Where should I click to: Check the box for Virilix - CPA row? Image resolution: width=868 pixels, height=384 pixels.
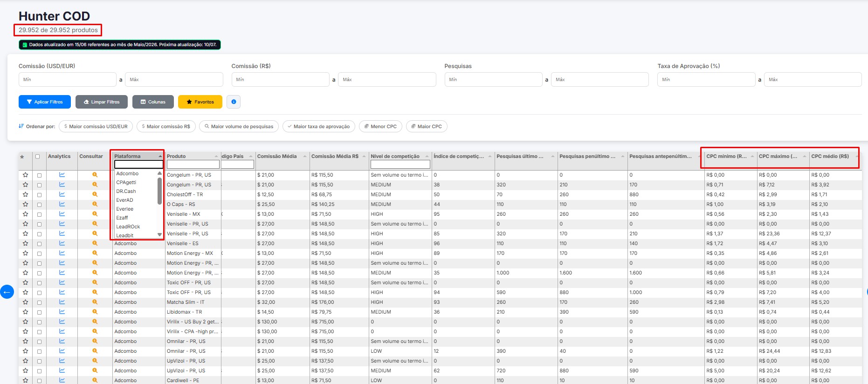pos(39,332)
